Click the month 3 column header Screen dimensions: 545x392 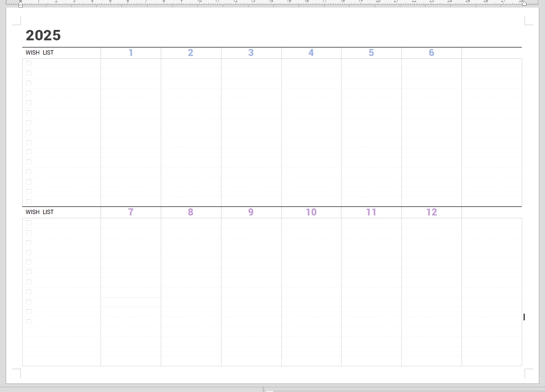[251, 53]
